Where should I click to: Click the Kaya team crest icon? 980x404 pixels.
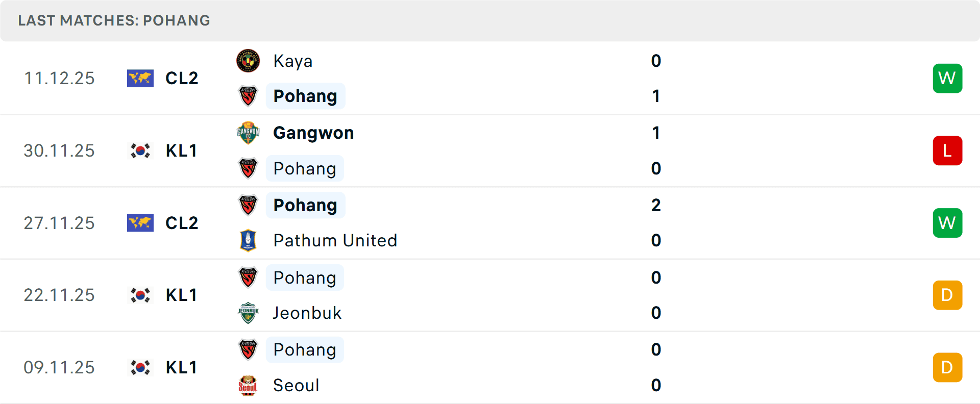click(248, 61)
